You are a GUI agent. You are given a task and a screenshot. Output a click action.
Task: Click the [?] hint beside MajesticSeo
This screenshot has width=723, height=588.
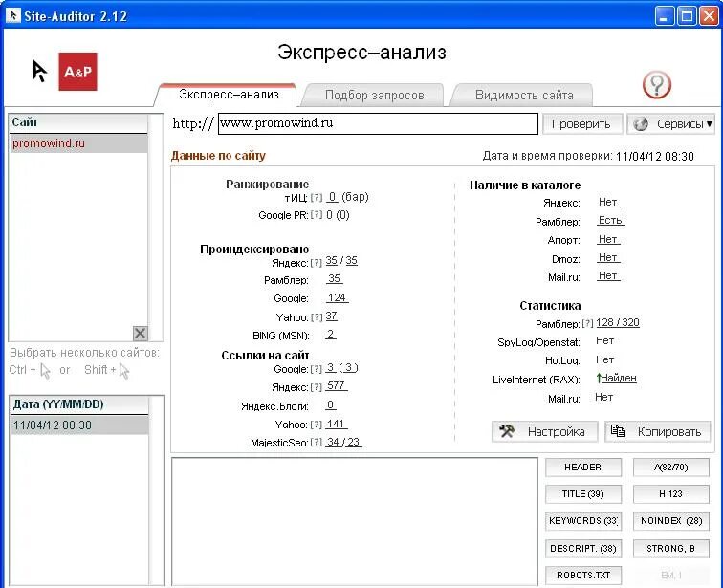tap(317, 443)
